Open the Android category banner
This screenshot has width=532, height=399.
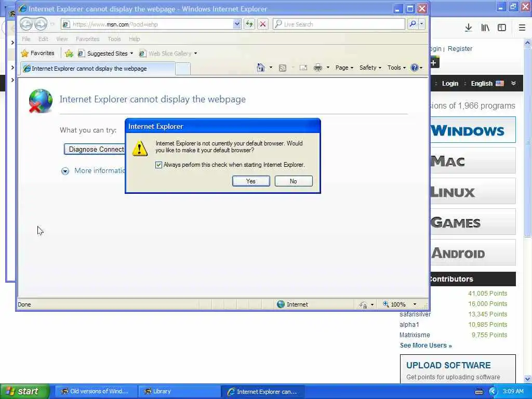click(x=473, y=252)
